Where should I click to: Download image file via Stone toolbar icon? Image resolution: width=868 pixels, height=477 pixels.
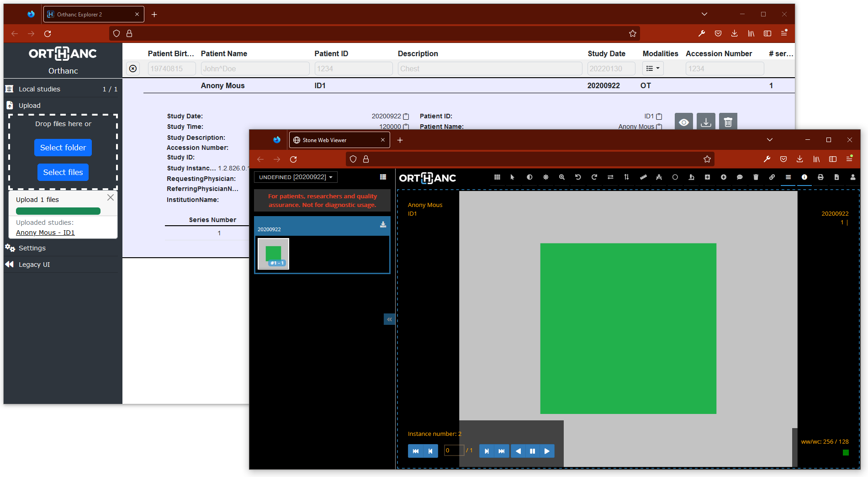pos(836,177)
